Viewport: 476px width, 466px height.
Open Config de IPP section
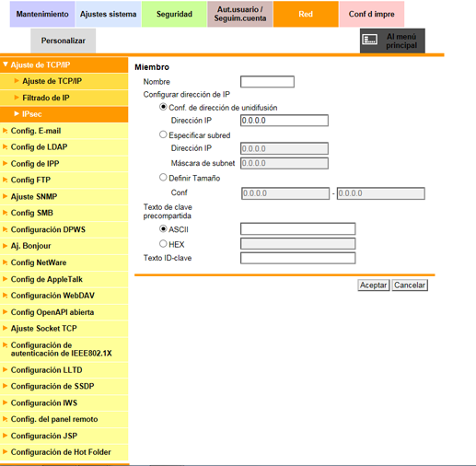click(x=64, y=164)
